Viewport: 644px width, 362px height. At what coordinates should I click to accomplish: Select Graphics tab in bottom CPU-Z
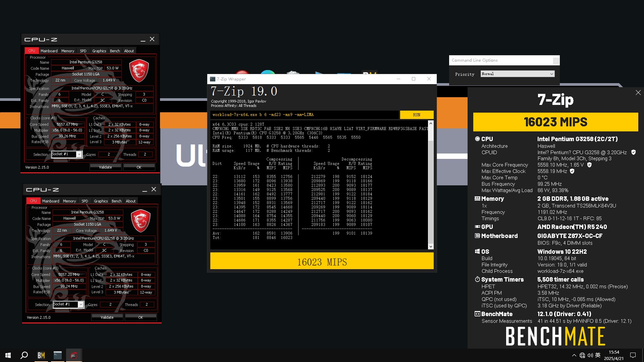(101, 201)
